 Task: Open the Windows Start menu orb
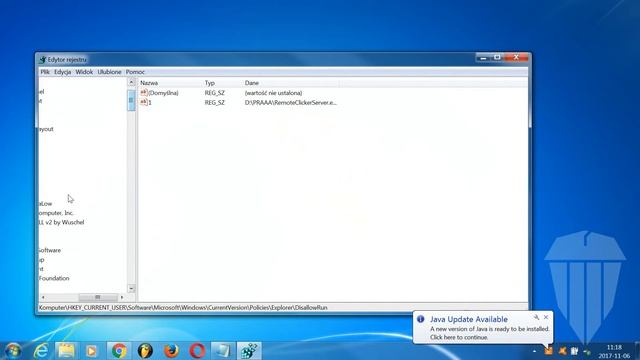tap(13, 351)
